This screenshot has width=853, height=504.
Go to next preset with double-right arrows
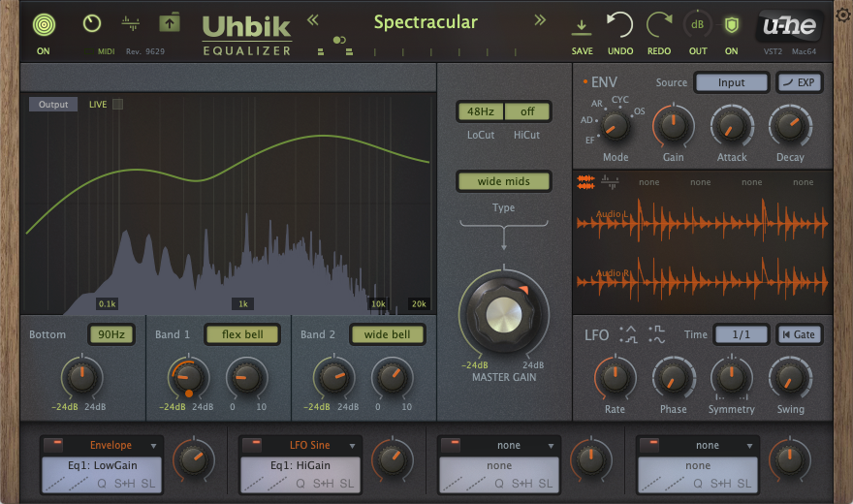[x=540, y=20]
